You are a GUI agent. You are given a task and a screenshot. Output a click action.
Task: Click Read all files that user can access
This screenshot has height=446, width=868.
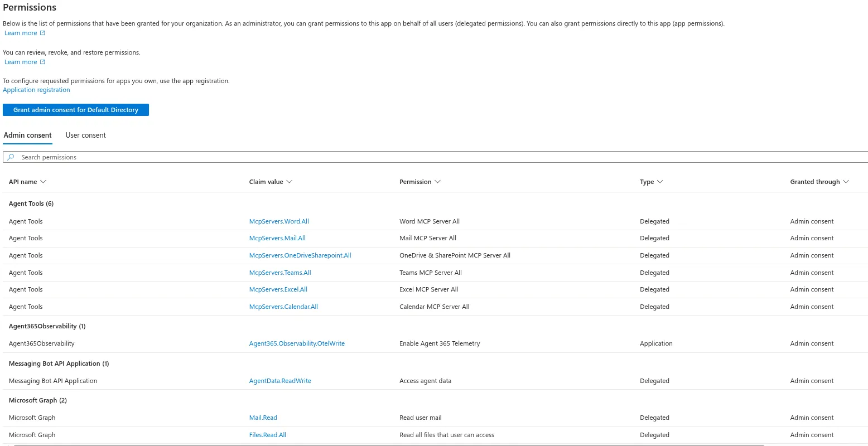pos(447,435)
